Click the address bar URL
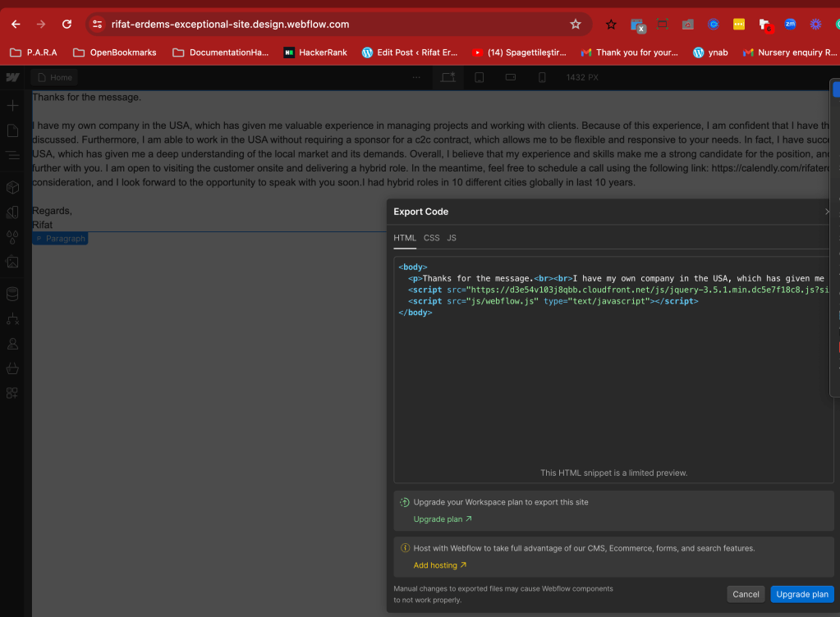This screenshot has height=617, width=840. 231,24
